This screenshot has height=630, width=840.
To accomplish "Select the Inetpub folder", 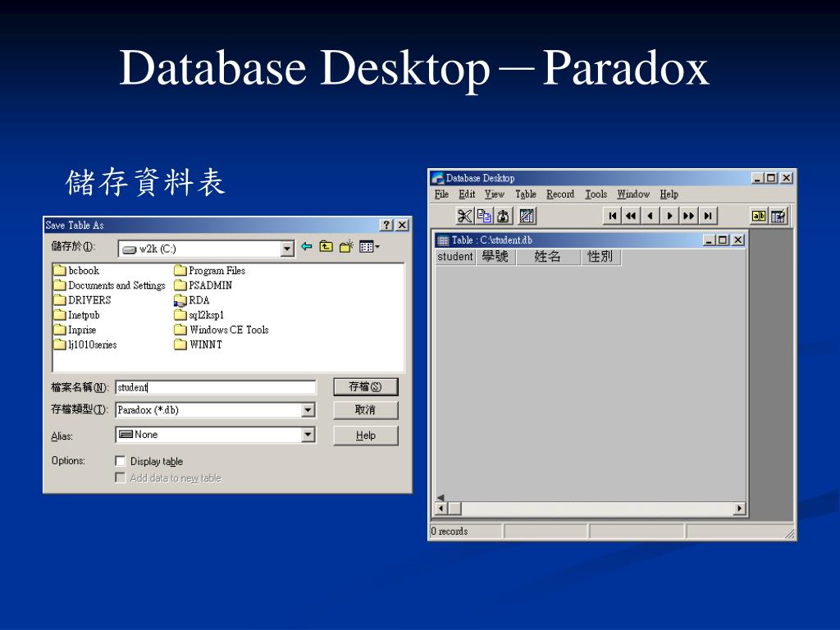I will click(76, 315).
